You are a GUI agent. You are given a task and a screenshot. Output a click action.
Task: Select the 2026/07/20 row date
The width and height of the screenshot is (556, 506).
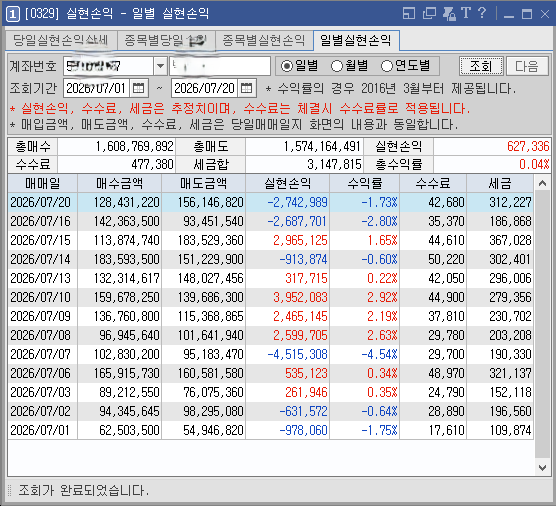pyautogui.click(x=40, y=202)
